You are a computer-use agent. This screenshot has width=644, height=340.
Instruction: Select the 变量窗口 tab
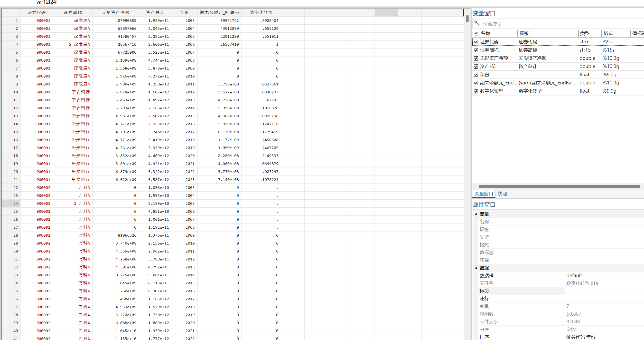[484, 194]
